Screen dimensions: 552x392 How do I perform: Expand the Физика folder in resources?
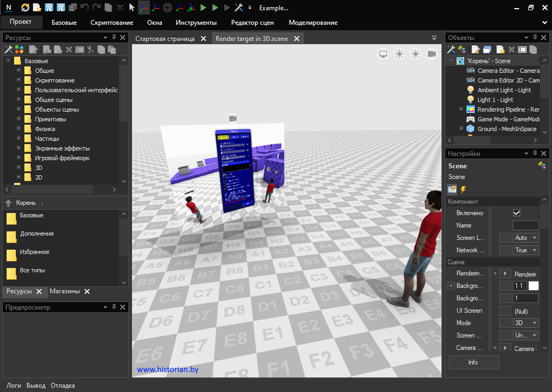[x=18, y=129]
